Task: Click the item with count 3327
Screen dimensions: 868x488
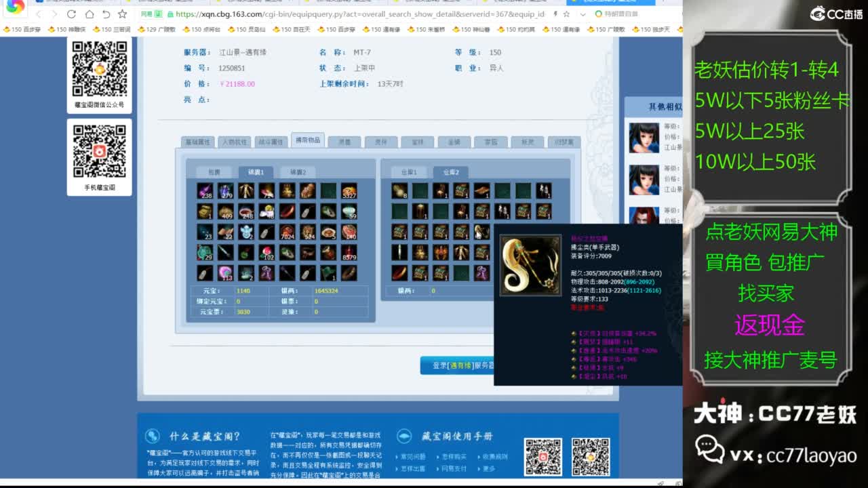Action: (x=349, y=191)
